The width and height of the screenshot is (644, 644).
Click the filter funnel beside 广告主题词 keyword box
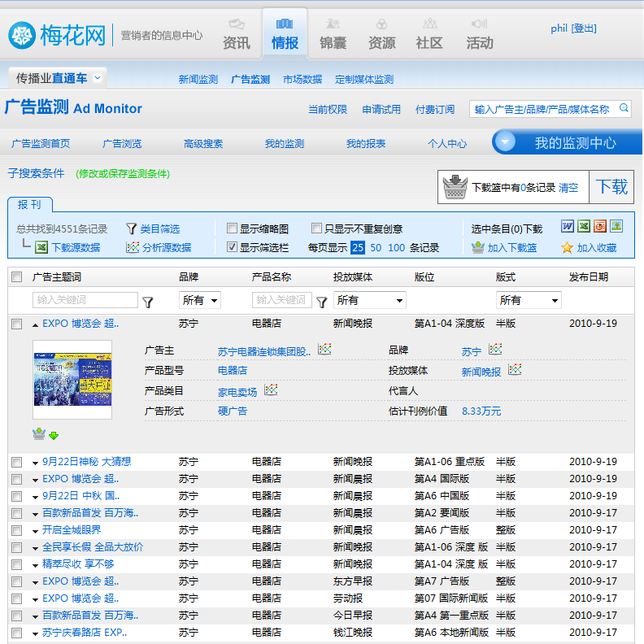coord(148,302)
